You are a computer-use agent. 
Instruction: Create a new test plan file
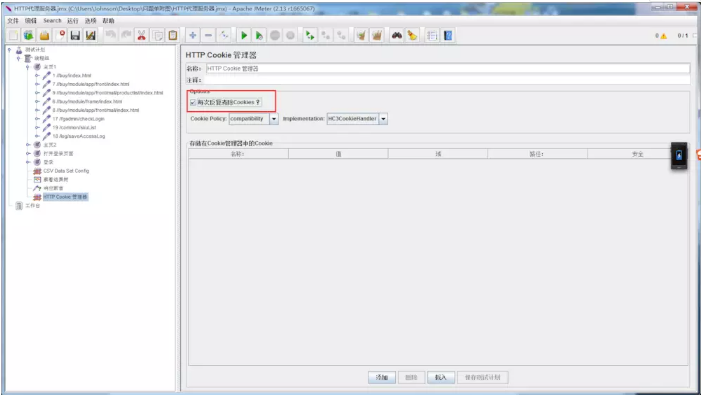click(x=13, y=35)
